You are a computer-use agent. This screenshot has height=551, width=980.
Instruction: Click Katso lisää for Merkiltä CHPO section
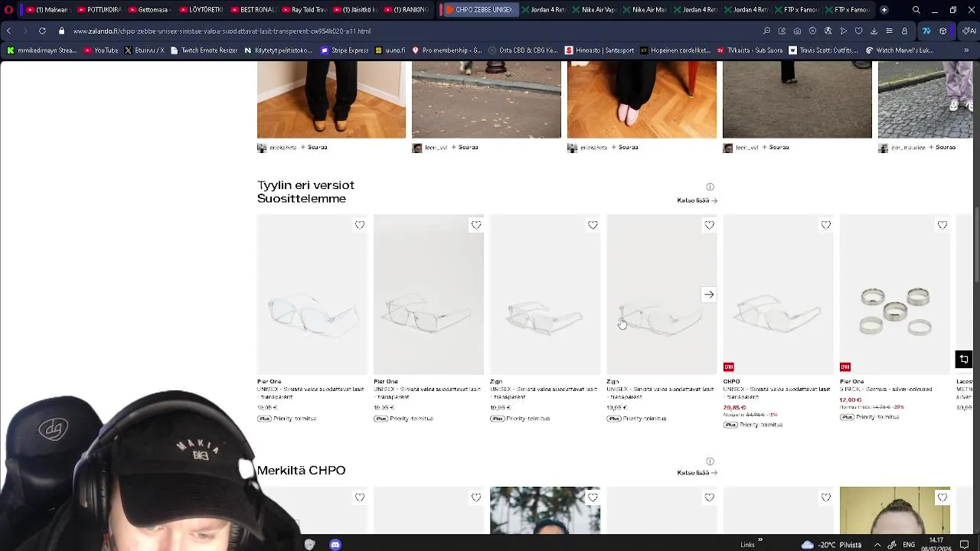pos(697,473)
